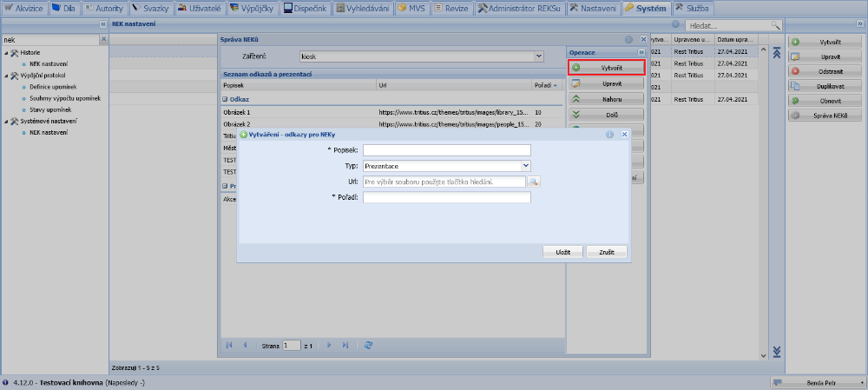The width and height of the screenshot is (868, 390).
Task: Click the double-arrow collapse icon in Operace panel
Action: (641, 53)
